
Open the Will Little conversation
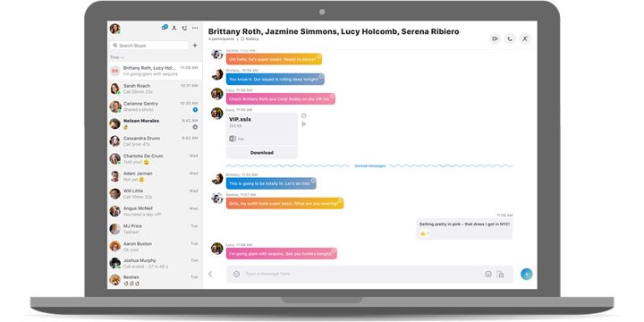(155, 194)
